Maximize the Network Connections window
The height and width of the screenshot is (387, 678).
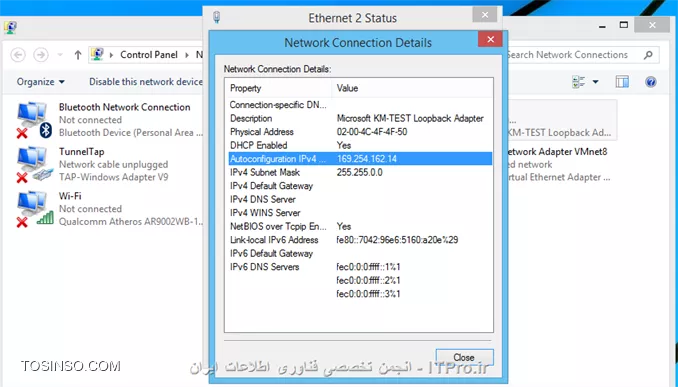tap(624, 25)
